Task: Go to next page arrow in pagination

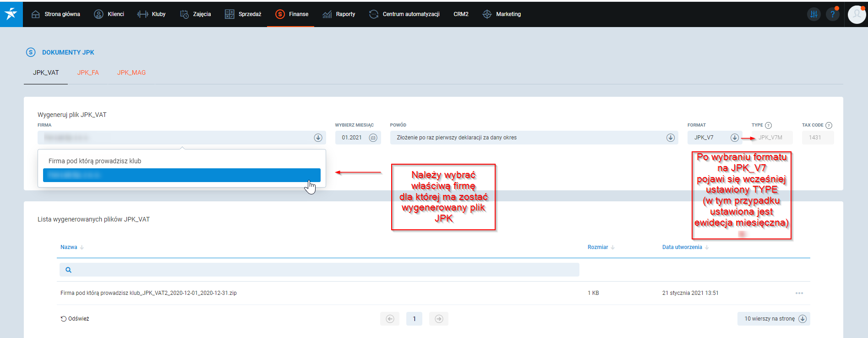Action: coord(438,319)
